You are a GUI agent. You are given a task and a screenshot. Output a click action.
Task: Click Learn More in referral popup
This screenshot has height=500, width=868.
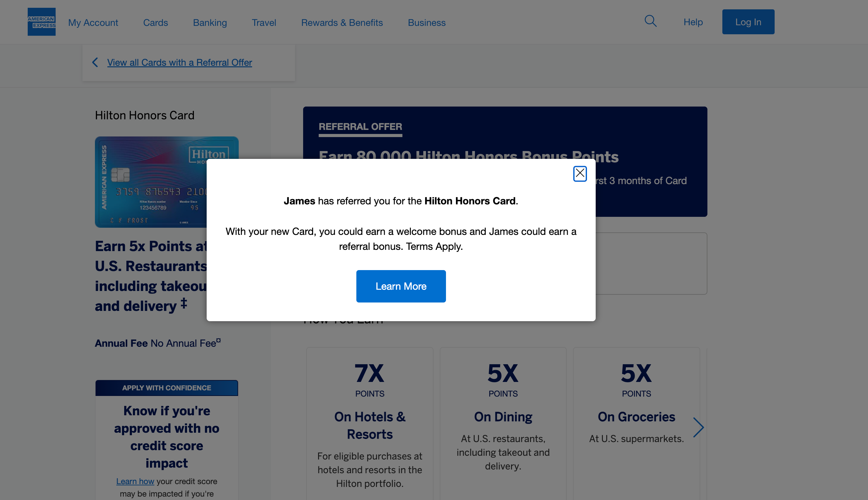[401, 286]
